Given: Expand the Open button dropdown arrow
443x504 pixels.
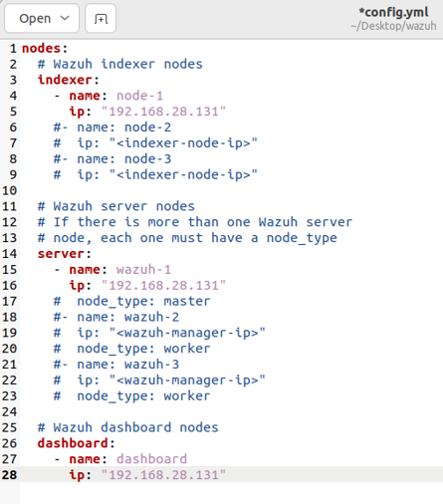Looking at the screenshot, I should pyautogui.click(x=65, y=18).
